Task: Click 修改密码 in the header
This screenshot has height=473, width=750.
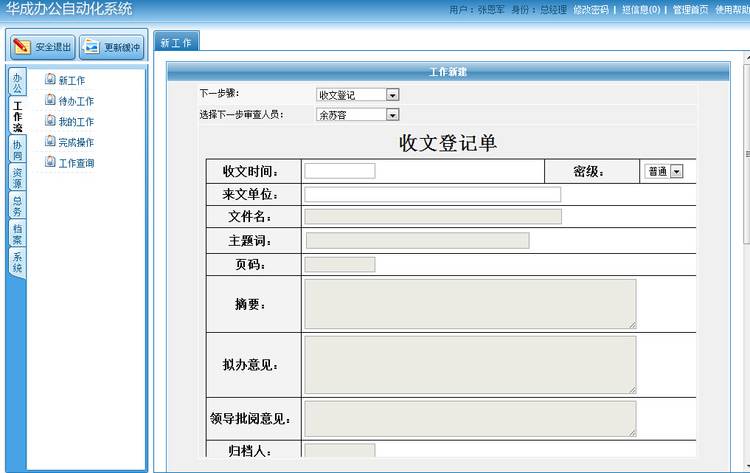Action: [x=591, y=10]
